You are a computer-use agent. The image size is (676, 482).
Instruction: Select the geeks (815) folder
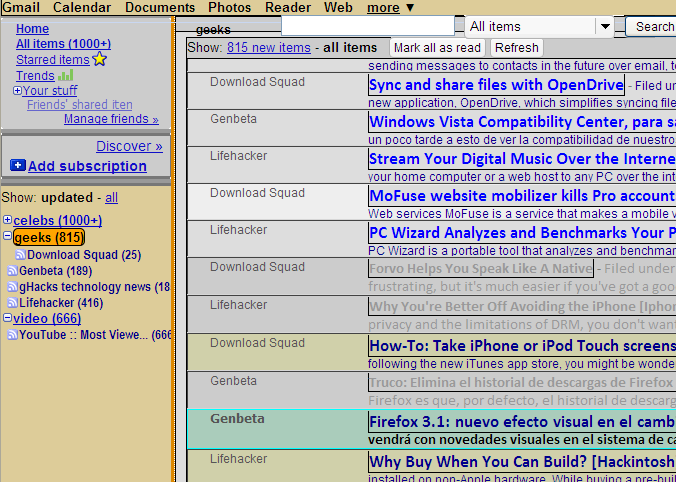(49, 237)
